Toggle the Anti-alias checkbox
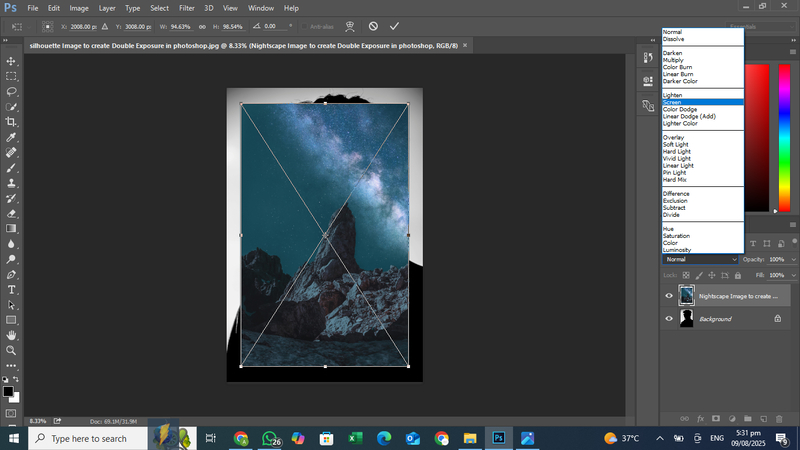The width and height of the screenshot is (800, 450). click(305, 27)
